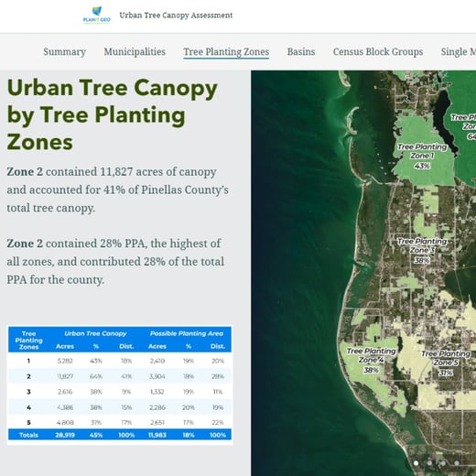Viewport: 476px width, 476px height.
Task: Click the paragraph about 11,827 acres of canopy
Action: click(117, 189)
